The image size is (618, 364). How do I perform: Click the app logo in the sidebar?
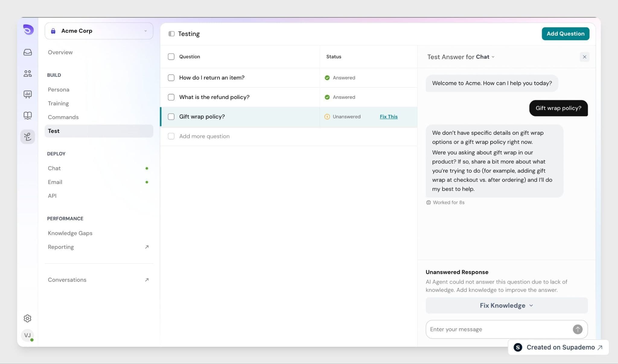(x=28, y=30)
